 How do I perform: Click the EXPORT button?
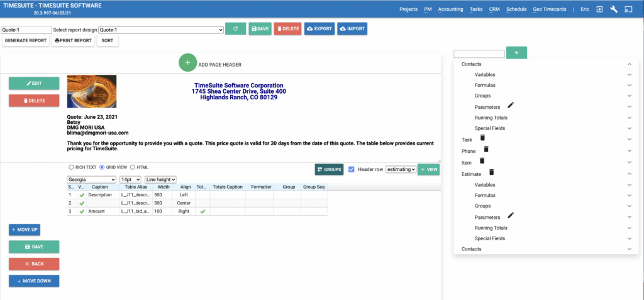tap(319, 29)
